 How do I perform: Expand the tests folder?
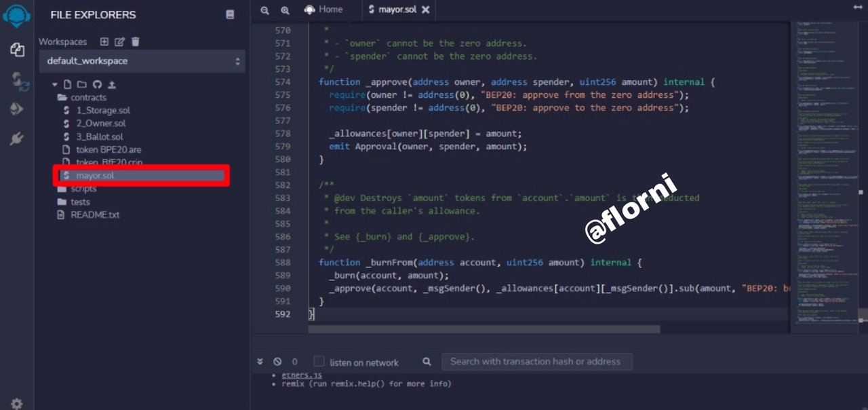(x=74, y=202)
